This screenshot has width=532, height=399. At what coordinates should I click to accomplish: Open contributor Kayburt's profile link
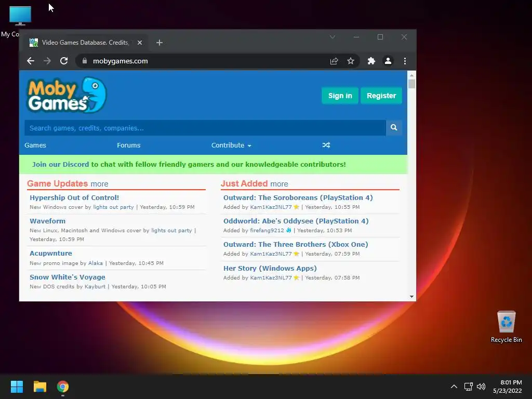point(95,286)
